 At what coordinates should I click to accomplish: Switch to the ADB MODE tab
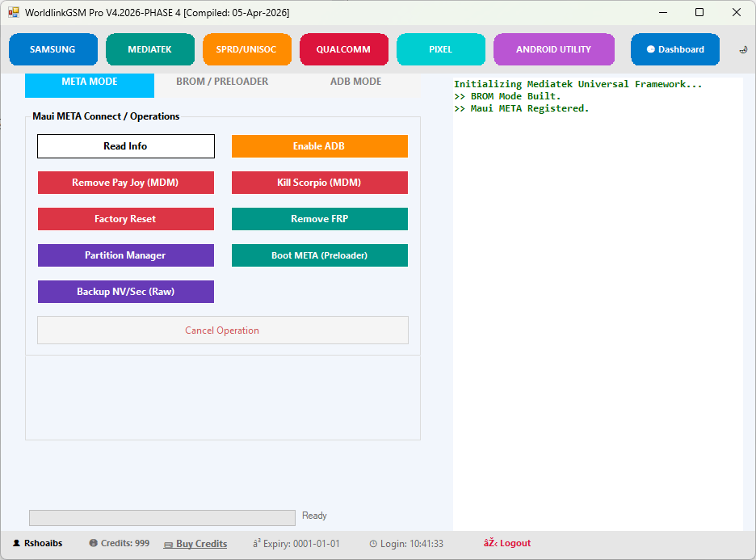(x=355, y=82)
